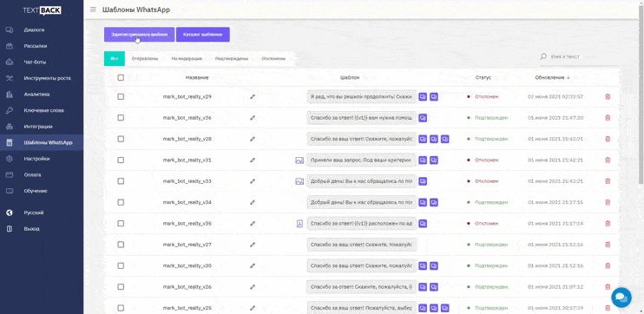Expand the template text of mark_bot_realty_v26
The image size is (644, 314).
(361, 287)
